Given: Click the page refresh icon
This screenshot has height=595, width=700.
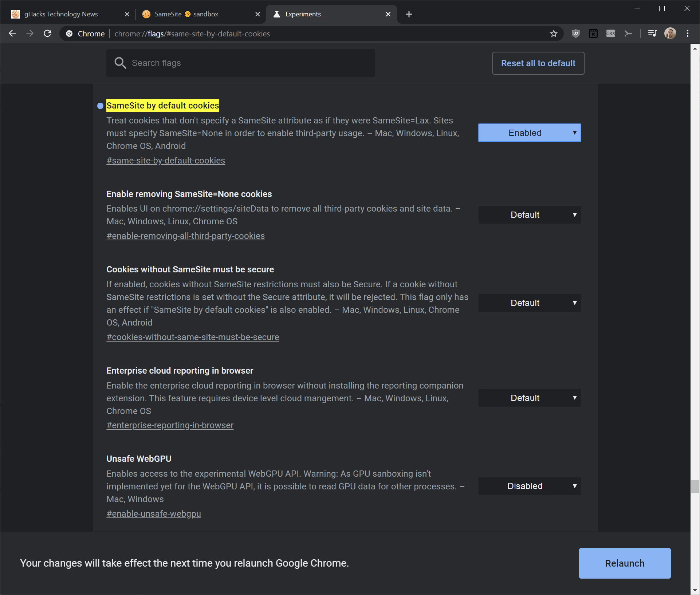Looking at the screenshot, I should pos(49,34).
